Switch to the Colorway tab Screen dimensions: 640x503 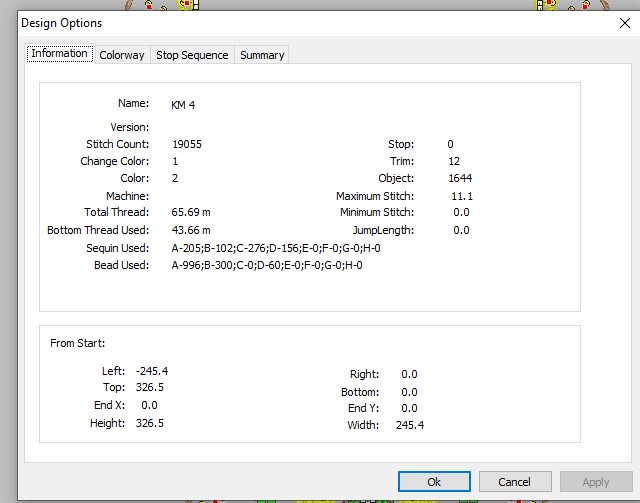point(122,55)
